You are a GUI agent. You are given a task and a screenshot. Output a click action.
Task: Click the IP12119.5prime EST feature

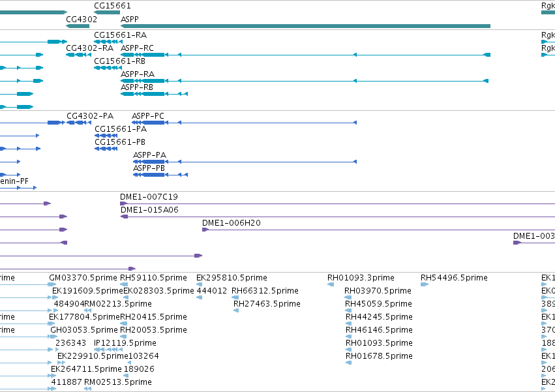coord(108,350)
